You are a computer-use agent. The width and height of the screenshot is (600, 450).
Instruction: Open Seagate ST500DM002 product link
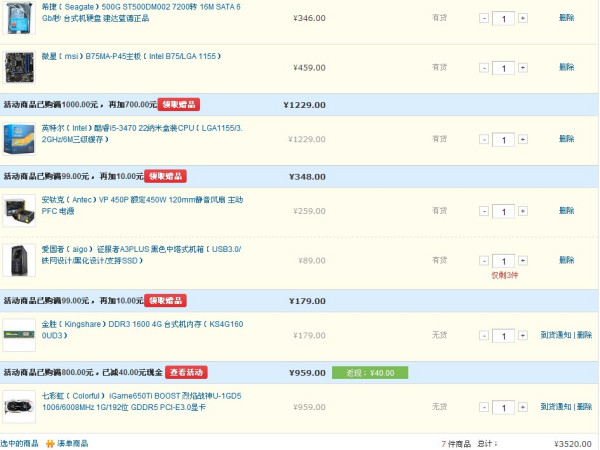tap(141, 12)
